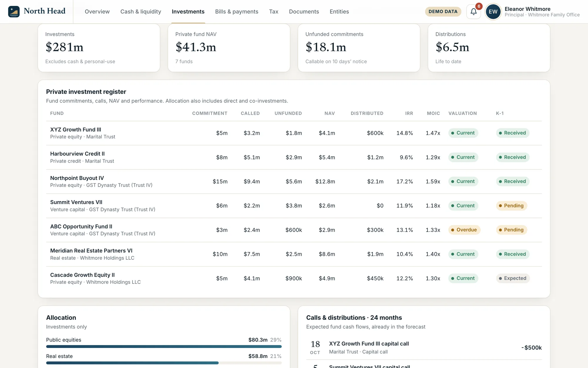This screenshot has width=588, height=368.
Task: Open Cascade Growth Equity II
Action: click(x=82, y=275)
